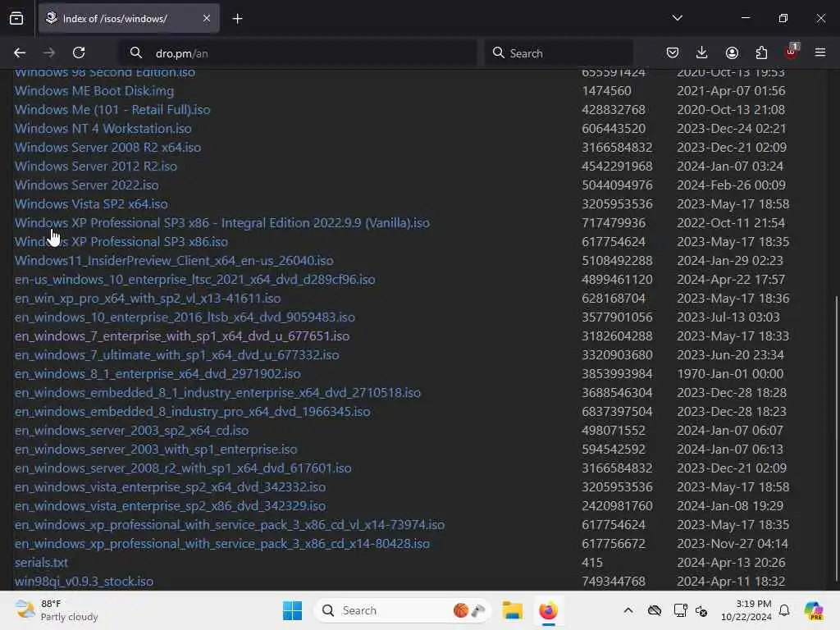Viewport: 840px width, 630px height.
Task: Click Windows XP Professional SP3 x86.iso
Action: [x=121, y=242]
